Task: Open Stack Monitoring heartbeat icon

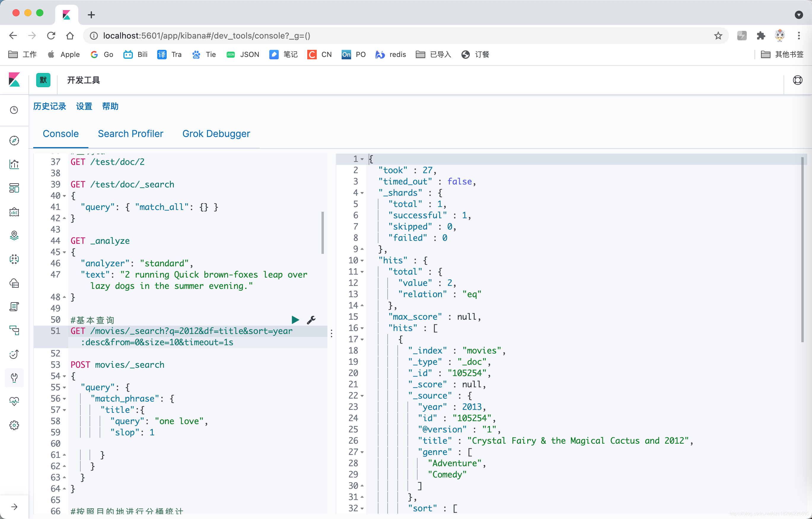Action: [14, 401]
